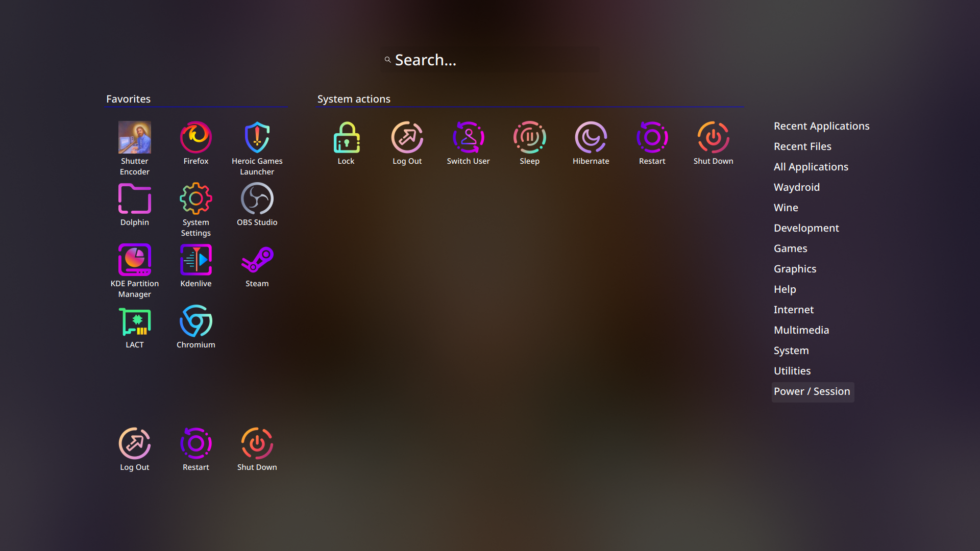Open OBS Studio

click(257, 199)
